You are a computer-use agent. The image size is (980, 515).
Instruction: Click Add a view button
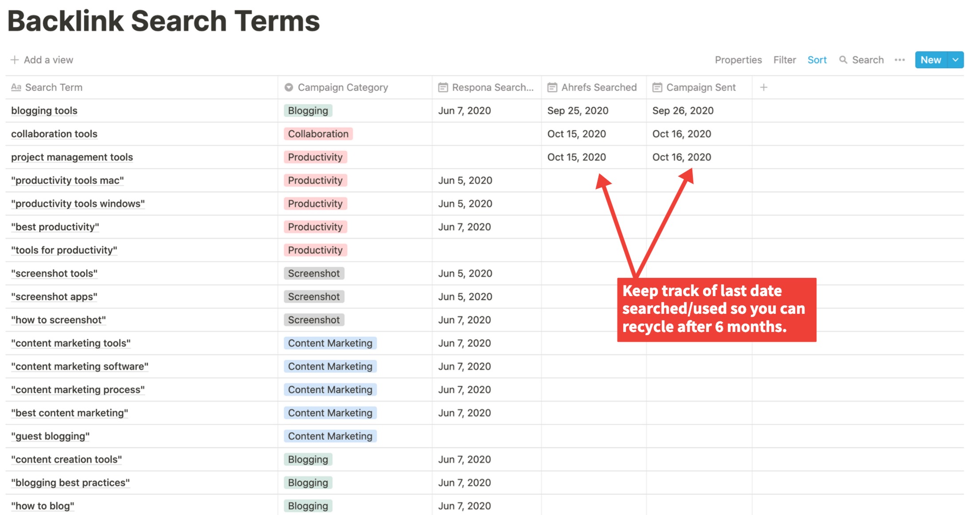(x=42, y=59)
